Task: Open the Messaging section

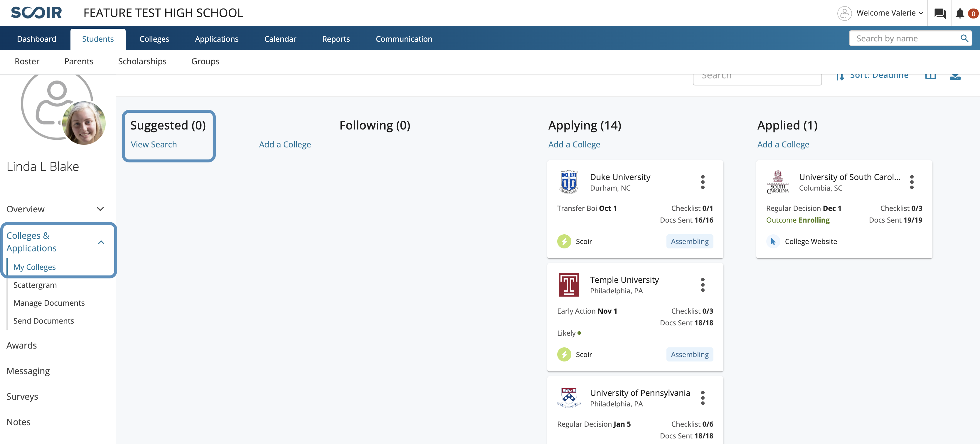Action: (28, 371)
